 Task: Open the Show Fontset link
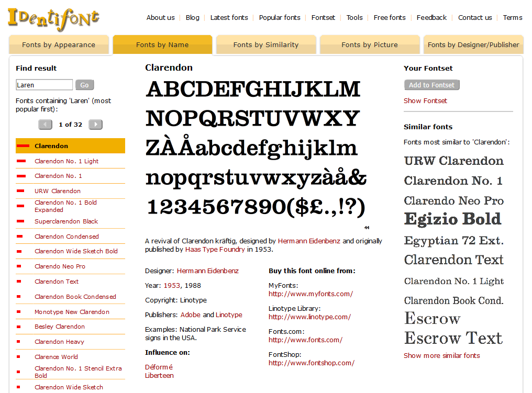[x=425, y=100]
